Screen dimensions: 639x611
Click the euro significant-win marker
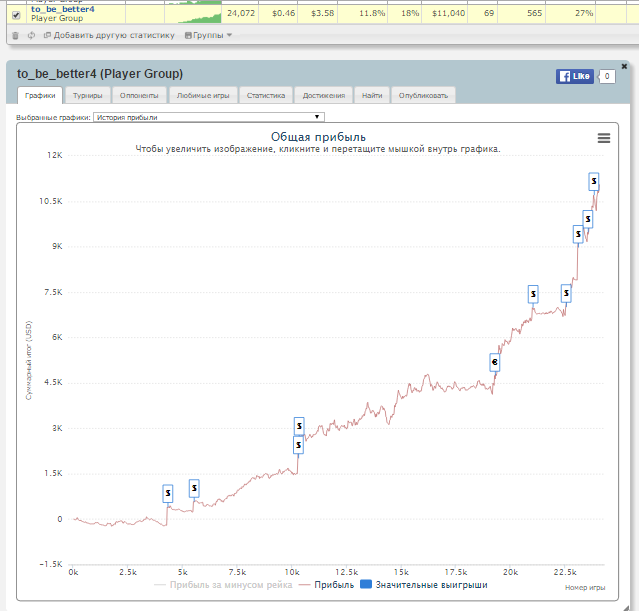pyautogui.click(x=494, y=362)
